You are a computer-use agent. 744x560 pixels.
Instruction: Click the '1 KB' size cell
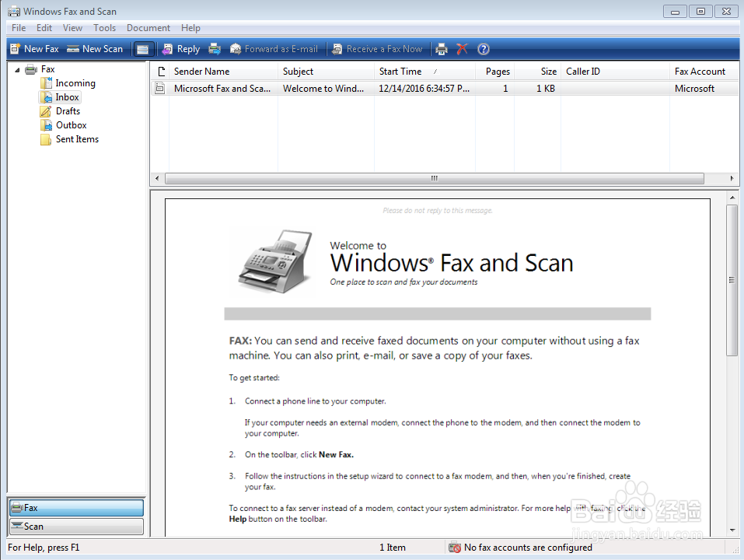546,88
